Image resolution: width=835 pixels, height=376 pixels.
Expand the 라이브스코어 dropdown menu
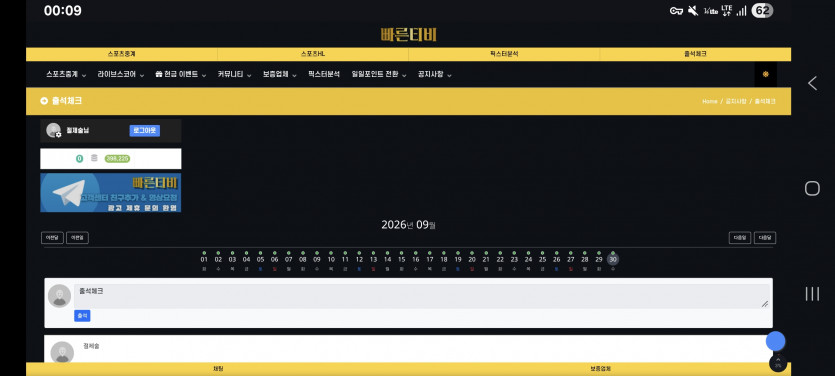click(x=120, y=75)
